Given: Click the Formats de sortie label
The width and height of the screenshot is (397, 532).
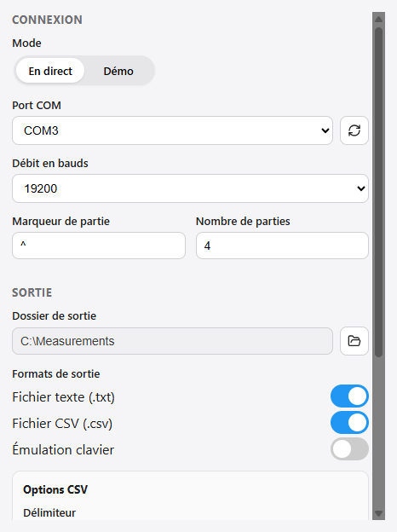Looking at the screenshot, I should 56,374.
